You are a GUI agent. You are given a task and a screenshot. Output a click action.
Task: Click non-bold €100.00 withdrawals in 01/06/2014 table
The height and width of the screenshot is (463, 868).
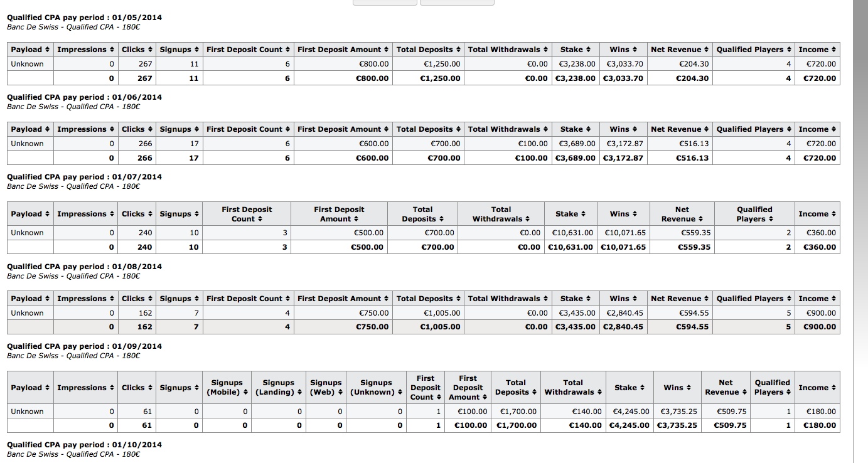click(x=533, y=144)
